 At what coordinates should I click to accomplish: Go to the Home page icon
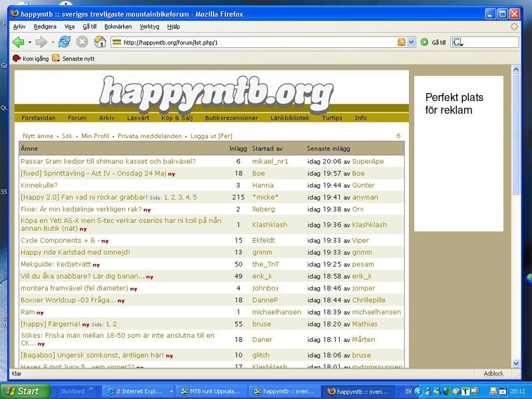pos(100,42)
